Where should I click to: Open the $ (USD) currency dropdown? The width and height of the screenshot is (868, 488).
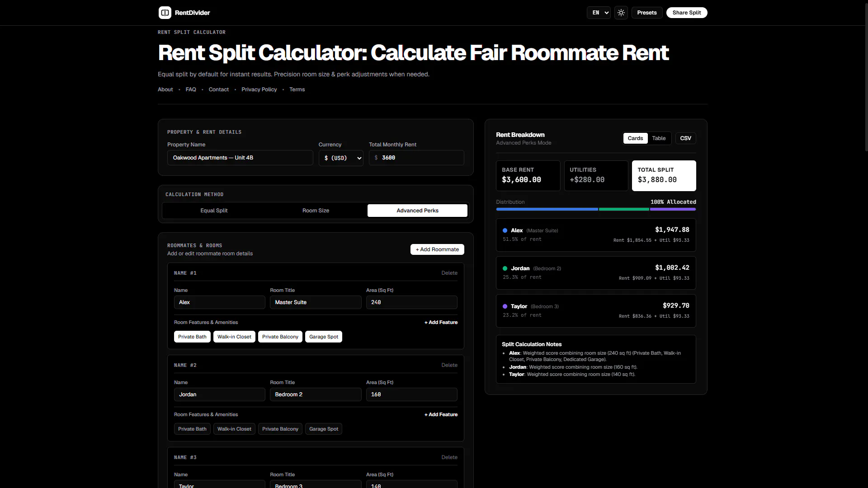point(341,158)
